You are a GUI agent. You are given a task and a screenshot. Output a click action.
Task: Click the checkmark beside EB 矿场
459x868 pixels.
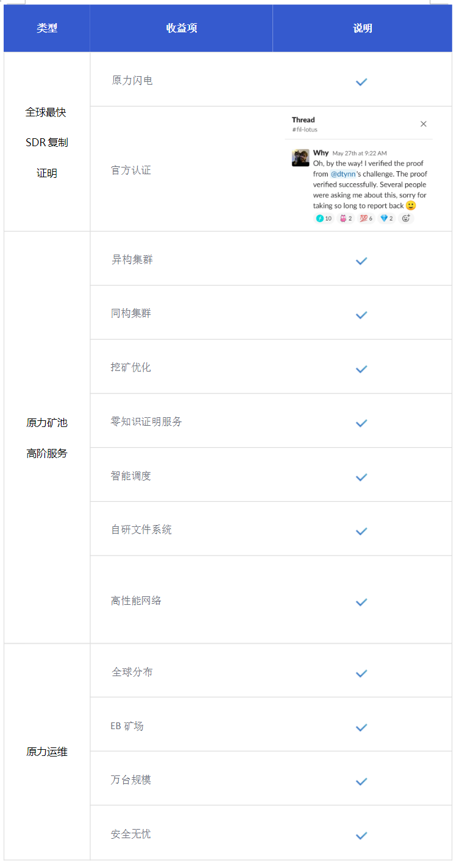pyautogui.click(x=361, y=727)
